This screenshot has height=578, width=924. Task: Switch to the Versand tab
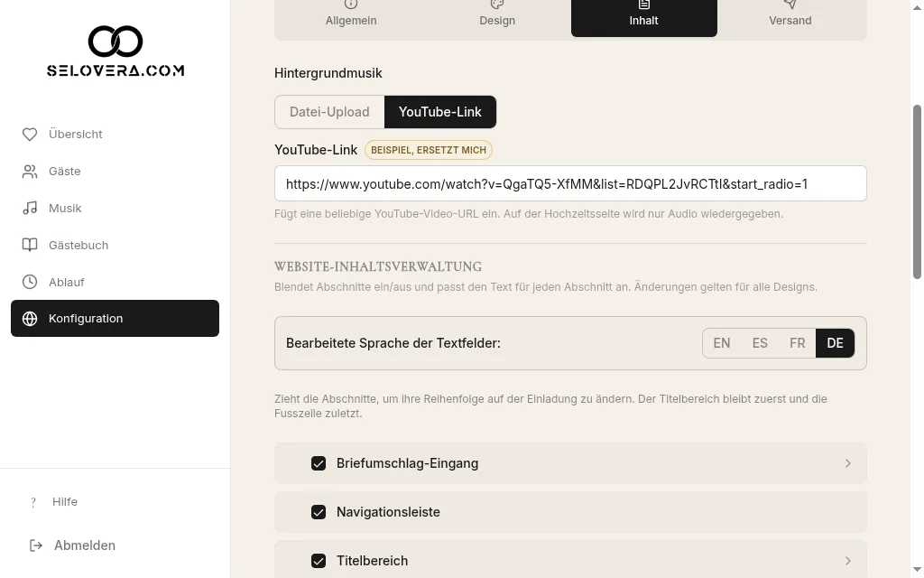[x=790, y=14]
